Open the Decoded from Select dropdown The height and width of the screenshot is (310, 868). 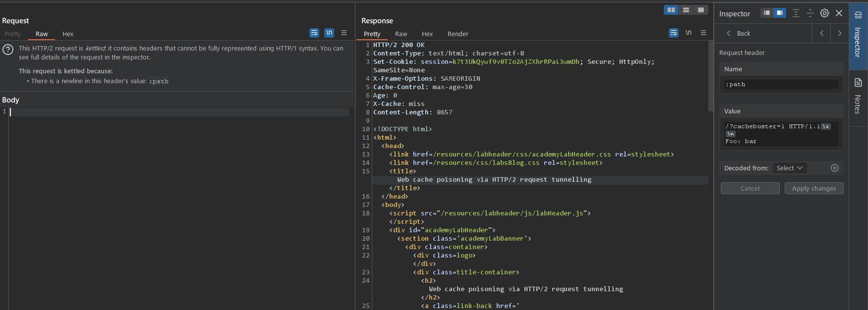pos(790,168)
